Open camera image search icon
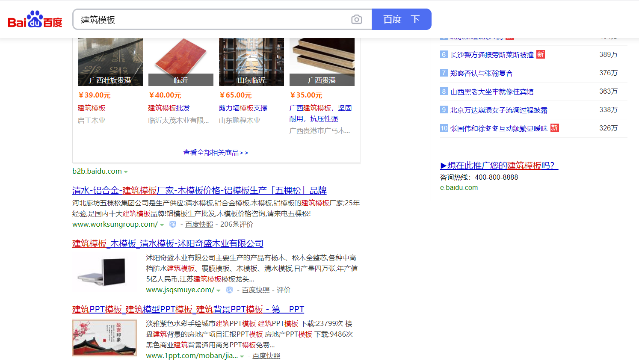 pyautogui.click(x=356, y=20)
